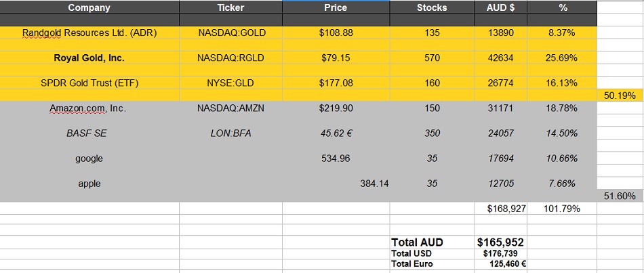
Task: Select the Stocks header cell
Action: pos(431,8)
